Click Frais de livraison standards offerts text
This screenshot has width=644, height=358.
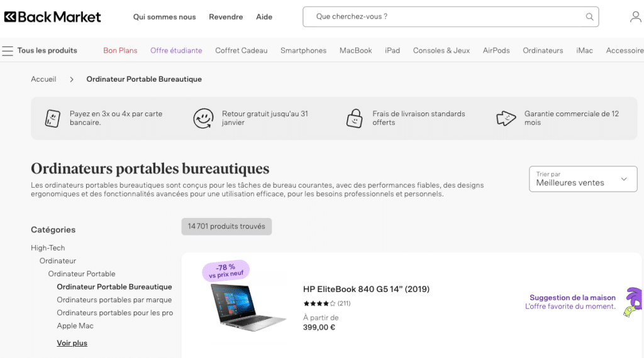(x=418, y=118)
